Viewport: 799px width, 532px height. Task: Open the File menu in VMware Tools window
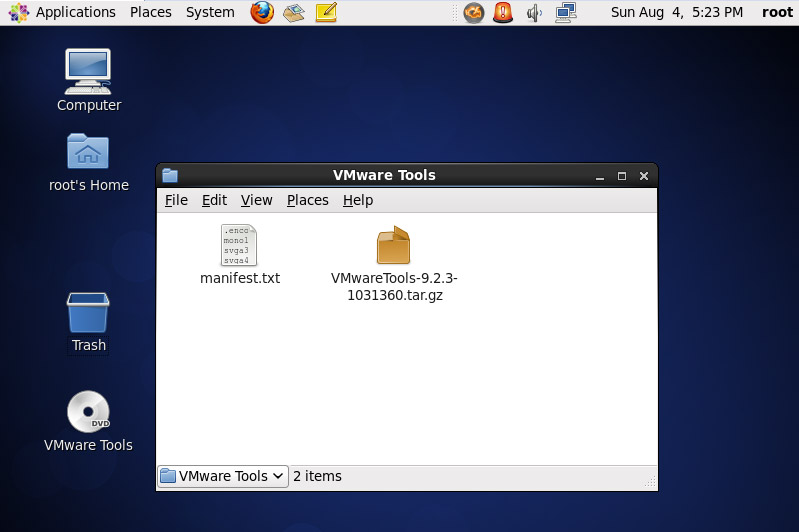coord(176,200)
